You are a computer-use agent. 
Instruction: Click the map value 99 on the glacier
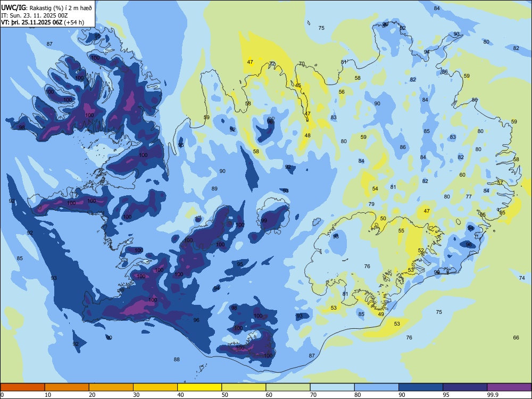[x=264, y=221]
